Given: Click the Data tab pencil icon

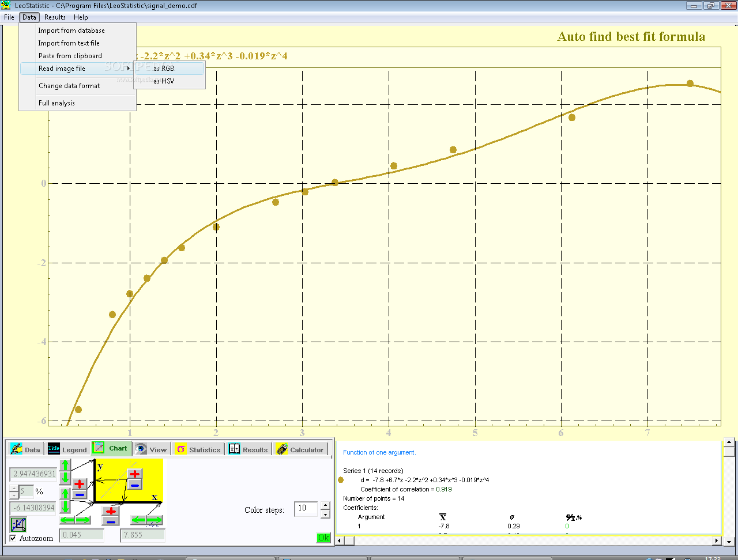Looking at the screenshot, I should point(16,449).
